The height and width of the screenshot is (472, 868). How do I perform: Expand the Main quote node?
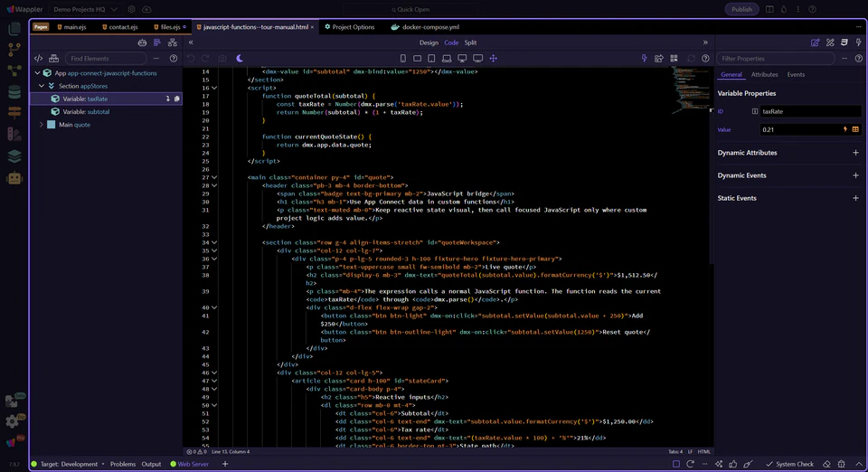(42, 125)
